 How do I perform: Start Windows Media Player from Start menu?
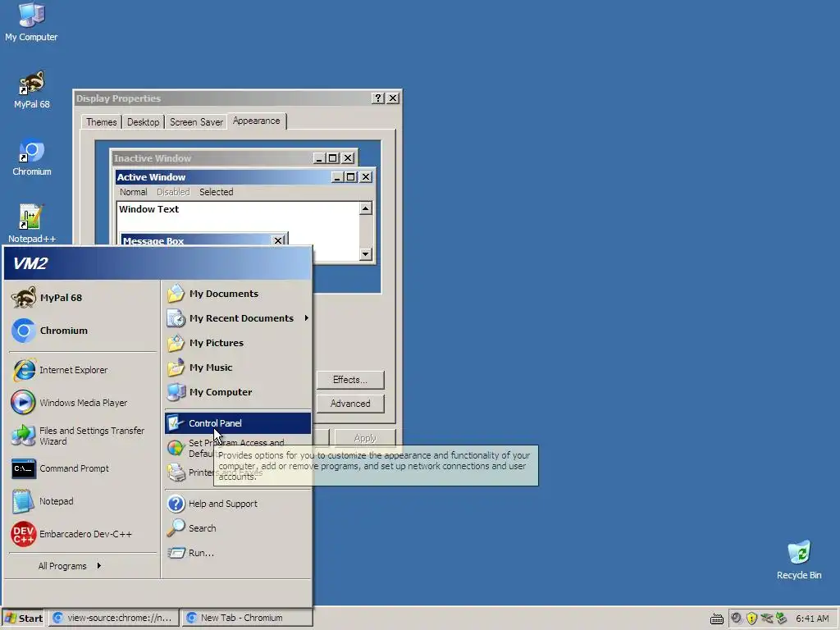click(x=83, y=402)
